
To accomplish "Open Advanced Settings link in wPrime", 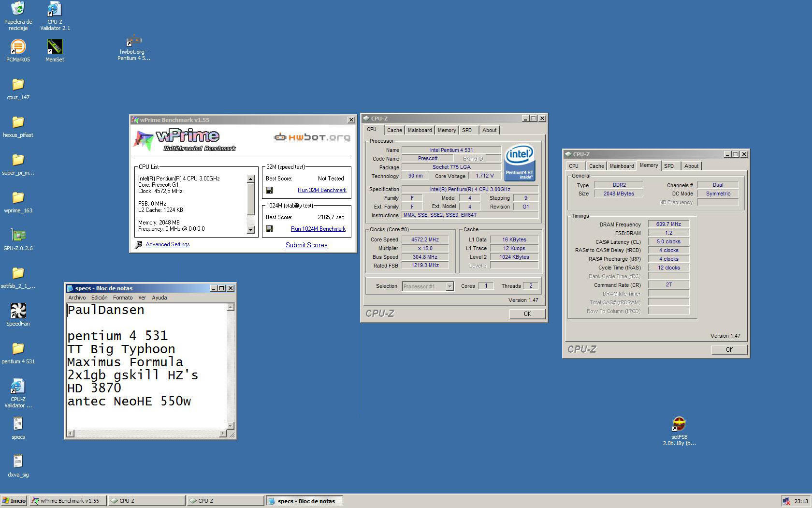I will (168, 244).
